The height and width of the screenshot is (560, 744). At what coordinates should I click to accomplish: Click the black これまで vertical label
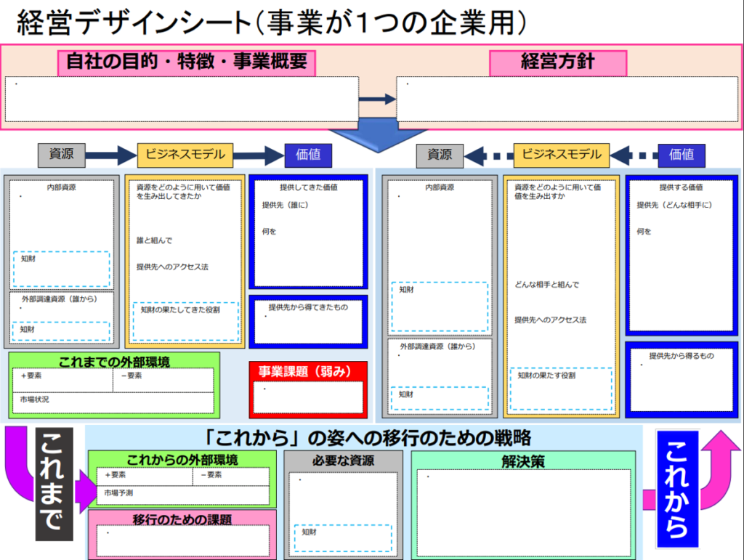point(53,484)
